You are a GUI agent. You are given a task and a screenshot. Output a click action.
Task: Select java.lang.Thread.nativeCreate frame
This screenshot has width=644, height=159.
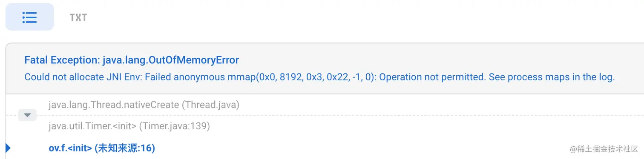pyautogui.click(x=144, y=105)
